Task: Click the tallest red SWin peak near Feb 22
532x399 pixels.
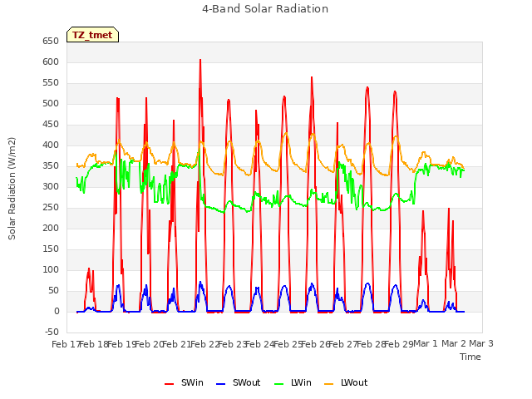Action: pos(200,61)
